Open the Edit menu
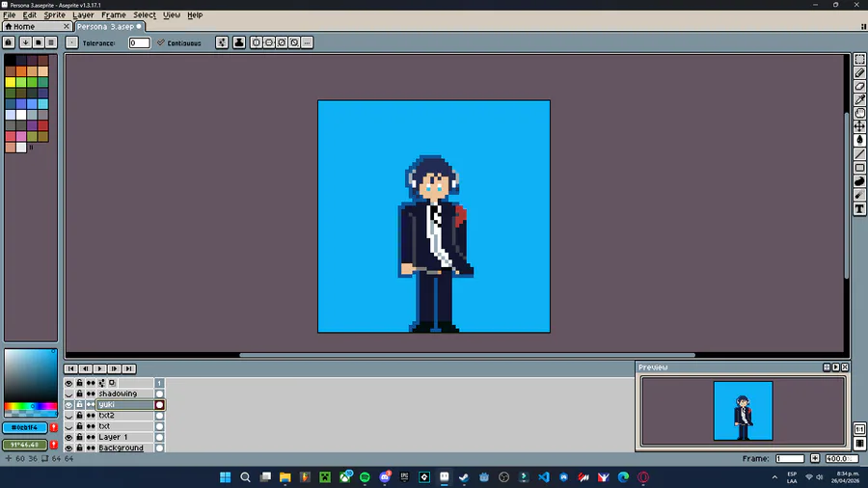This screenshot has width=868, height=488. [29, 14]
